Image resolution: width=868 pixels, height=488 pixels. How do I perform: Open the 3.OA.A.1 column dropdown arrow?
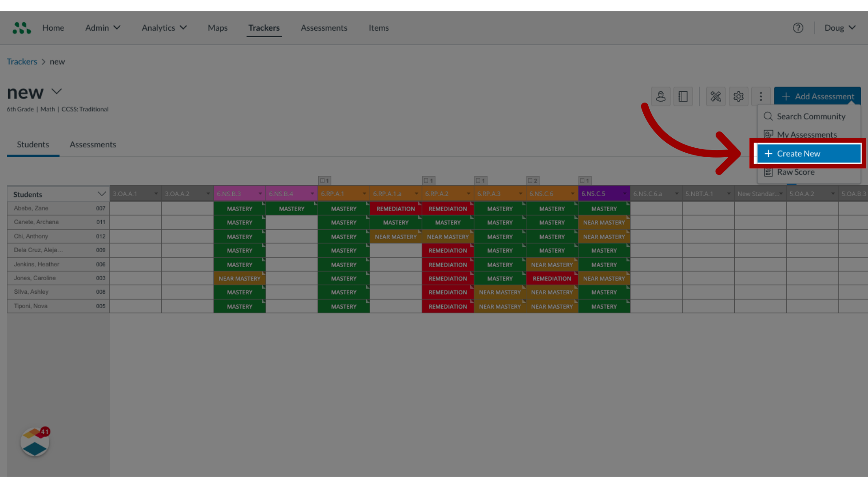(156, 194)
